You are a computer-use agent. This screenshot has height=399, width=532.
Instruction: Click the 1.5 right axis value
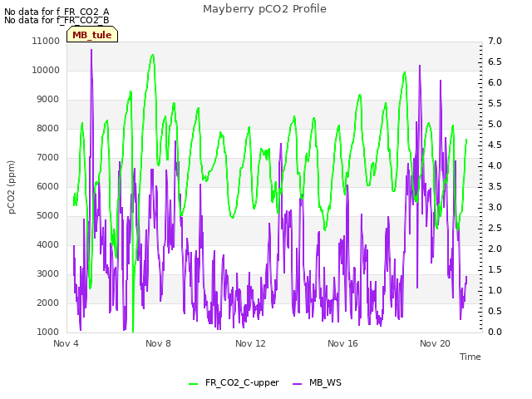click(x=495, y=269)
